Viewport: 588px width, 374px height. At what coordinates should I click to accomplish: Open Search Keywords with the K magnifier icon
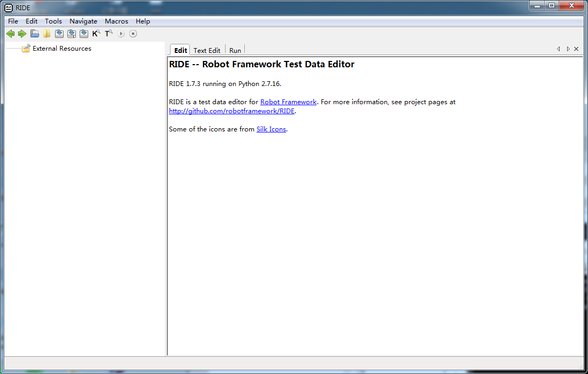click(96, 34)
